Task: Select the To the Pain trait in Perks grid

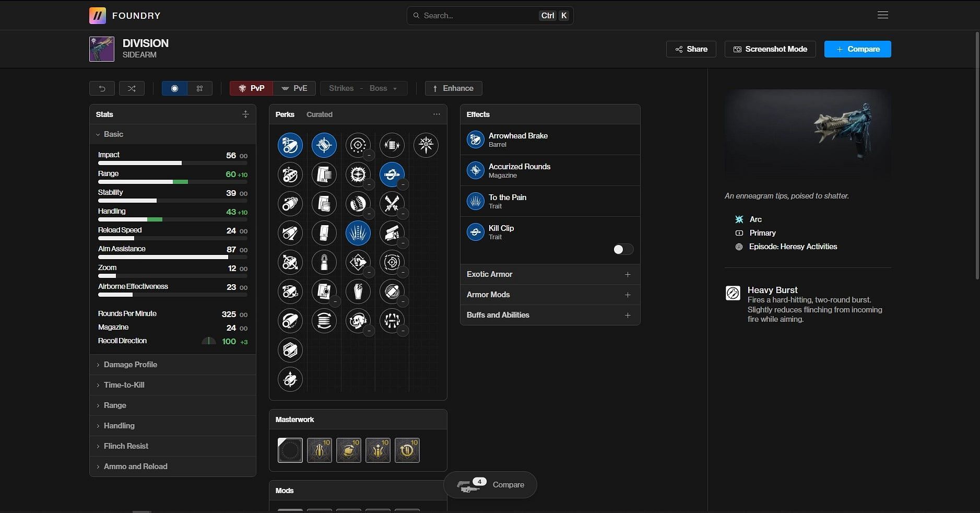Action: [x=358, y=233]
